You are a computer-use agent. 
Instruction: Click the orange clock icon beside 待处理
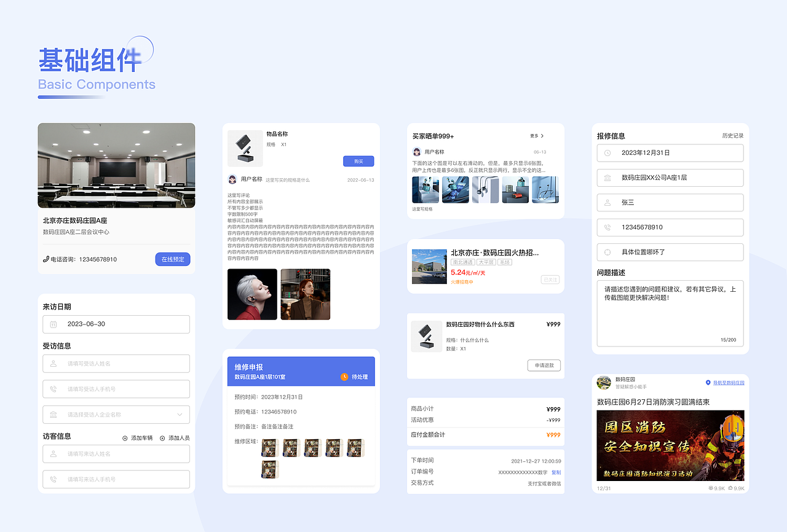click(344, 377)
